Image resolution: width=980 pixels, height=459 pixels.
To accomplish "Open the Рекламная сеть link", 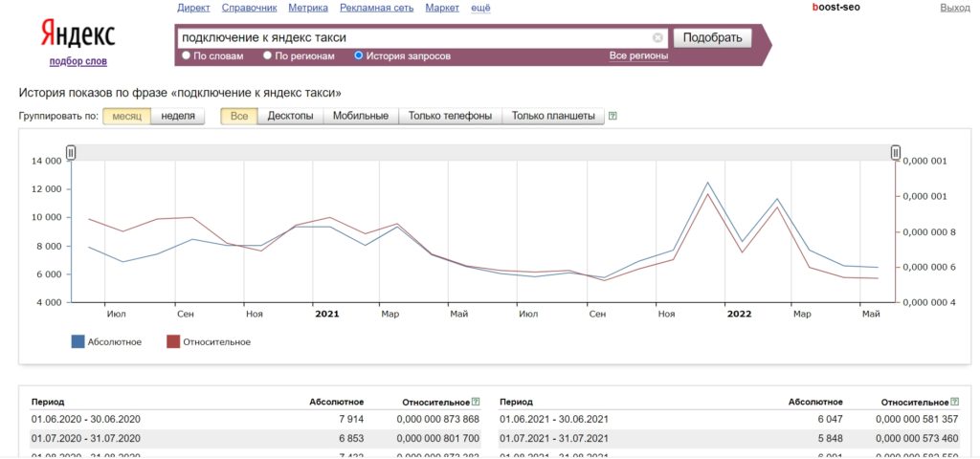I will (377, 8).
